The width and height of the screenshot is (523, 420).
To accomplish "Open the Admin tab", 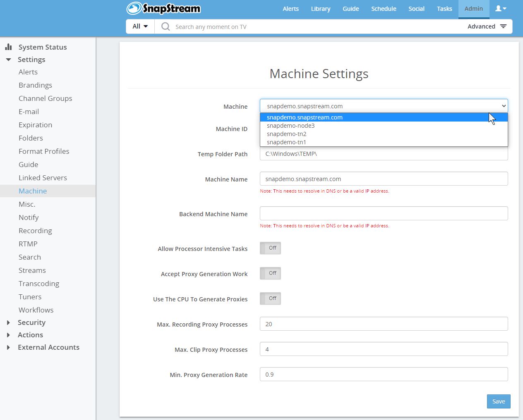I will coord(474,9).
